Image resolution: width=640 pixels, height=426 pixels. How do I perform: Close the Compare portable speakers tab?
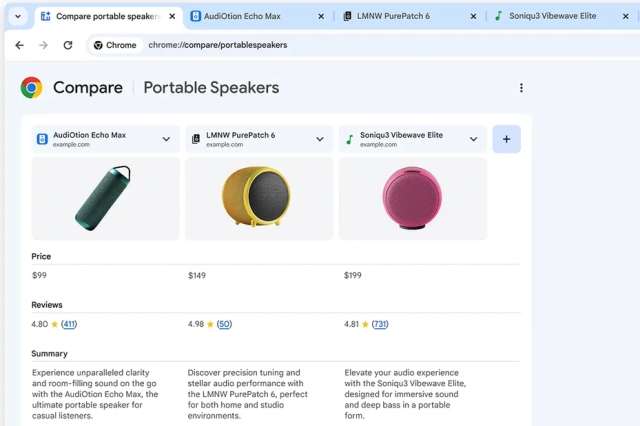[x=172, y=16]
